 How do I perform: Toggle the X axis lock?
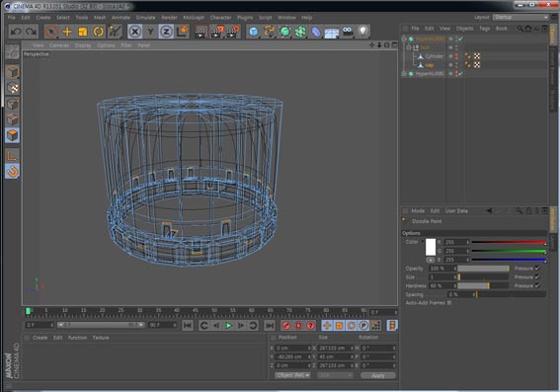pyautogui.click(x=134, y=32)
